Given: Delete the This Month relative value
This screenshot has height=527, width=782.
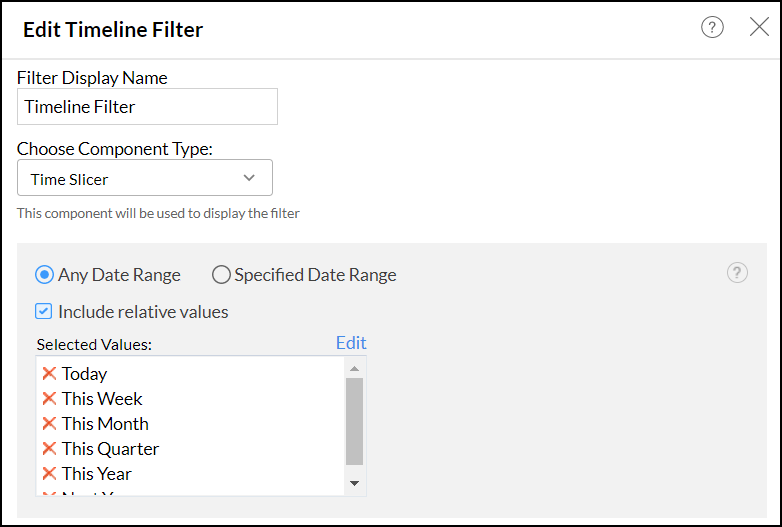Looking at the screenshot, I should point(49,423).
